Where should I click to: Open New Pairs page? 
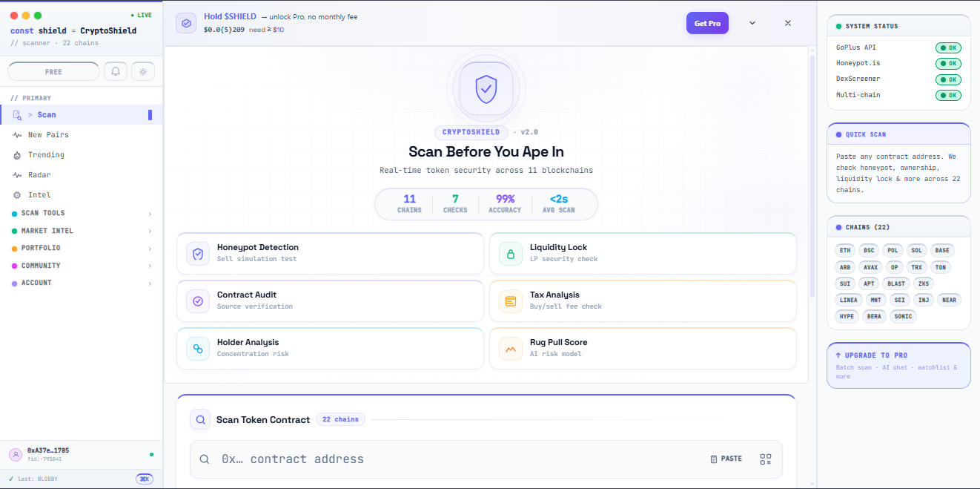coord(82,135)
